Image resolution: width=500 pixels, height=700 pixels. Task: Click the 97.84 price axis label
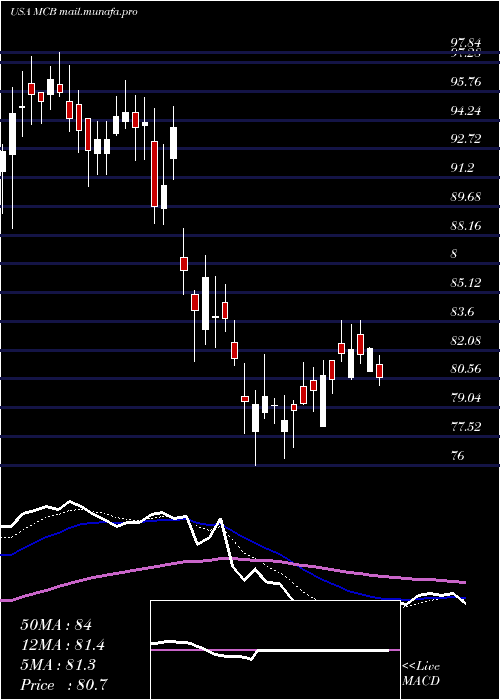point(466,43)
